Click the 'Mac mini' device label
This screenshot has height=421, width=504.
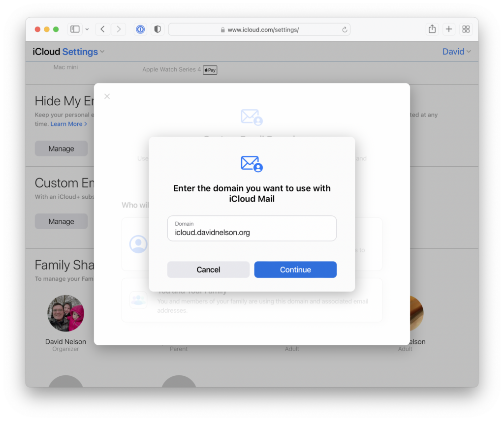[65, 67]
